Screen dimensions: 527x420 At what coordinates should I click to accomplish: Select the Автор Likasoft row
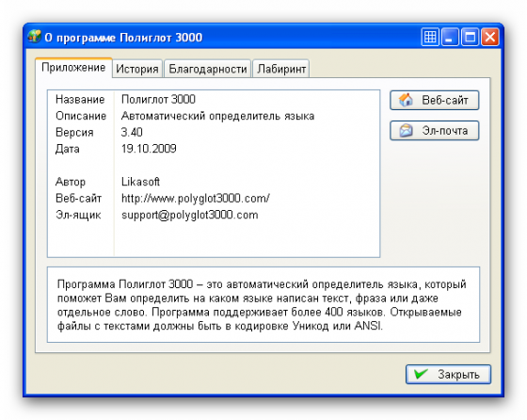(214, 182)
